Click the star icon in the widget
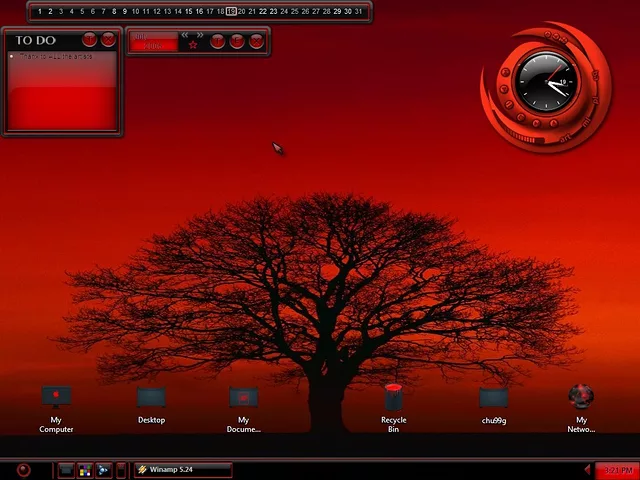Viewport: 640px width, 480px height. pos(193,45)
